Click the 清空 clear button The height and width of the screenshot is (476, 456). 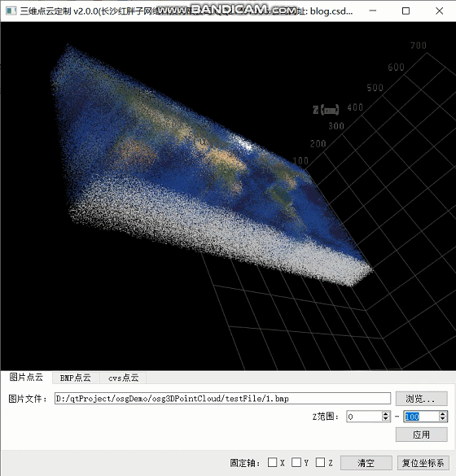point(366,463)
